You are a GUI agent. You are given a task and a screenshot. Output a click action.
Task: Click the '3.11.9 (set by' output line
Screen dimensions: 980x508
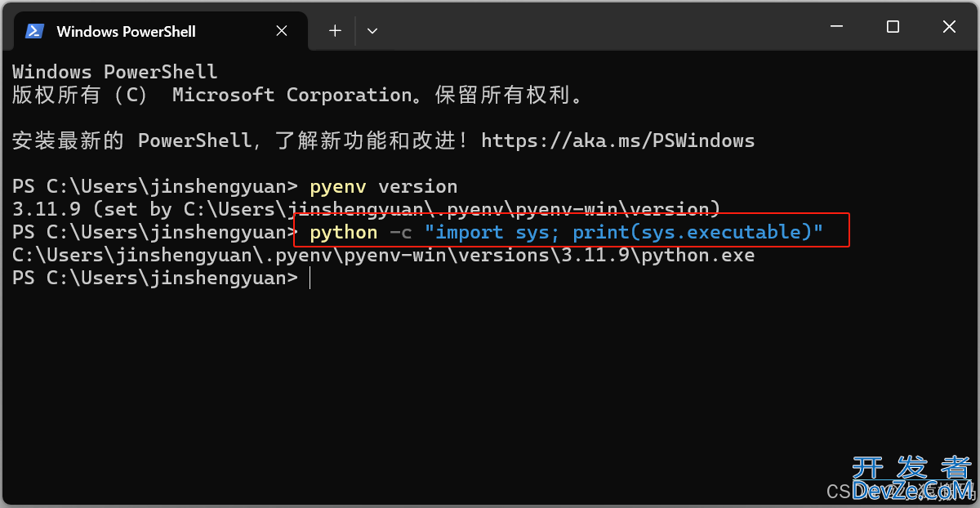(x=367, y=209)
